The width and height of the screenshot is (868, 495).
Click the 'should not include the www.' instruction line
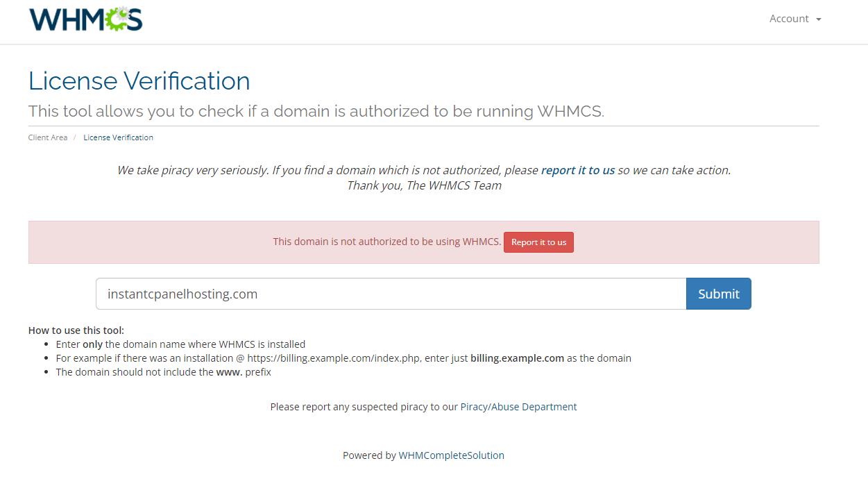164,372
